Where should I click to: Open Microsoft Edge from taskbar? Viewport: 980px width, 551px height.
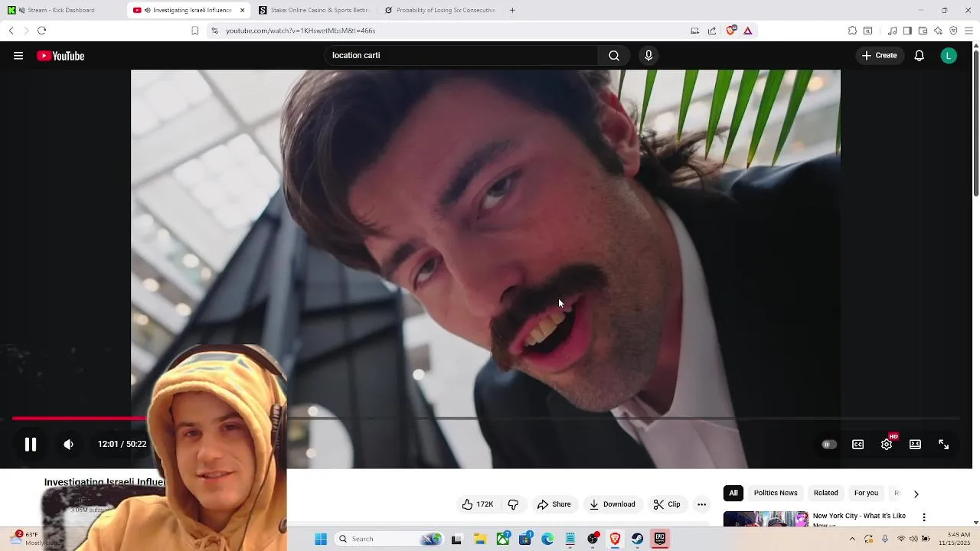(x=547, y=539)
